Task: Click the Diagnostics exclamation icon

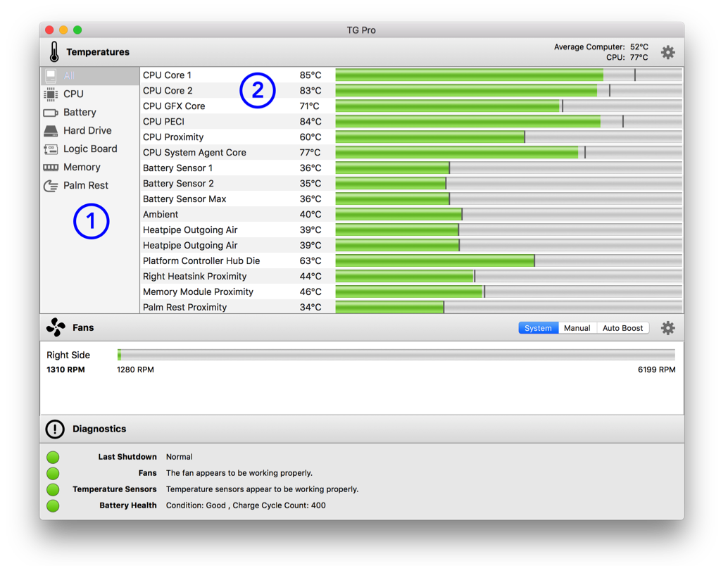Action: coord(55,429)
